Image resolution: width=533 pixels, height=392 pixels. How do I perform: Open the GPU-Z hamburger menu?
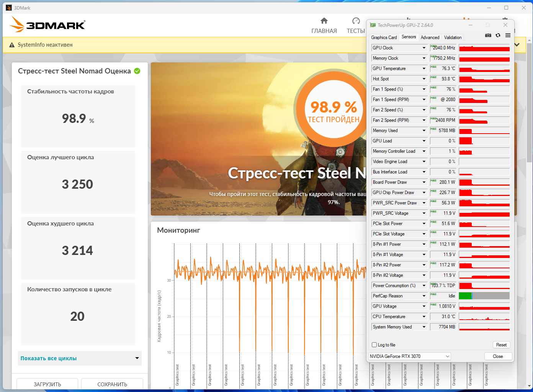(508, 35)
